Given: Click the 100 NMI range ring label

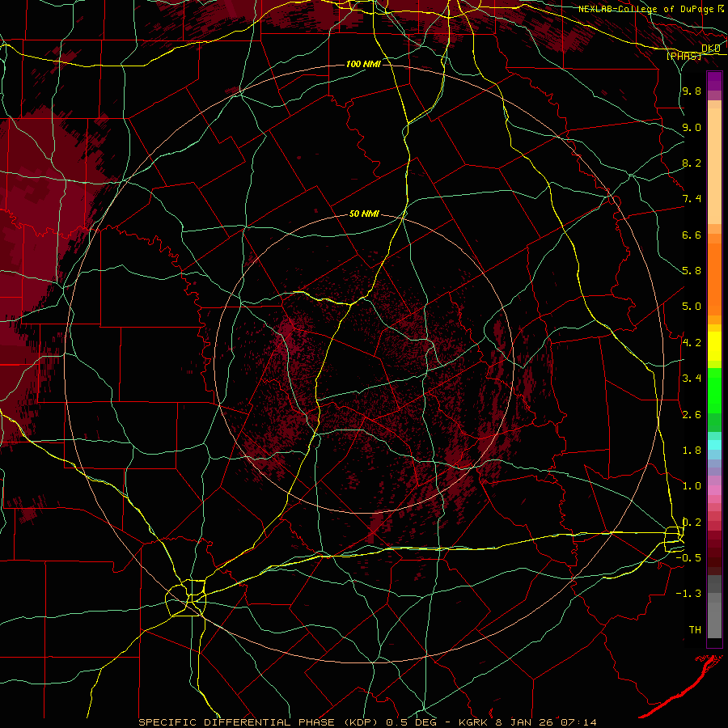Looking at the screenshot, I should pyautogui.click(x=363, y=64).
